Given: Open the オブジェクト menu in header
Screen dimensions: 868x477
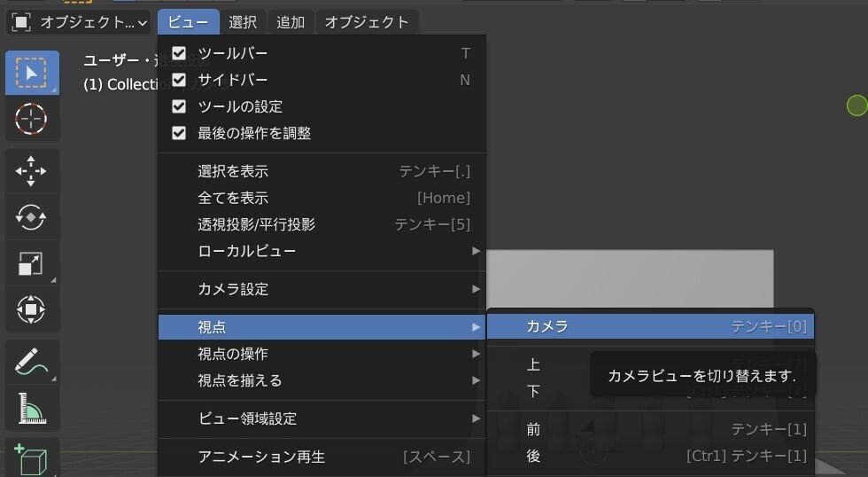Looking at the screenshot, I should point(367,22).
